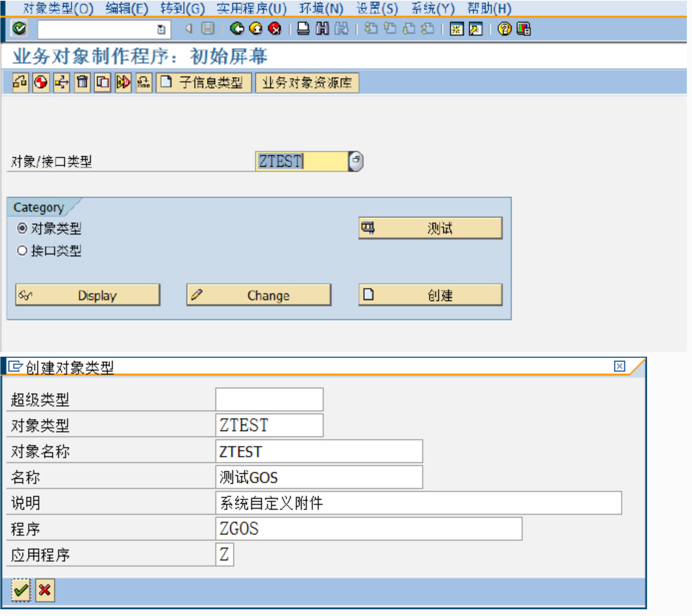This screenshot has height=616, width=692.
Task: Click the 超级类型 input field
Action: coord(269,399)
